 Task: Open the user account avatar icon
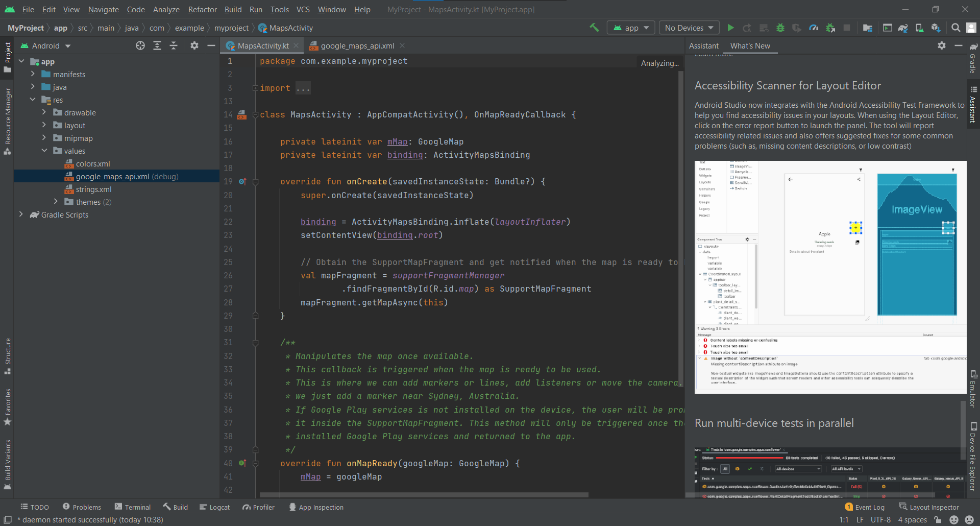click(x=971, y=28)
